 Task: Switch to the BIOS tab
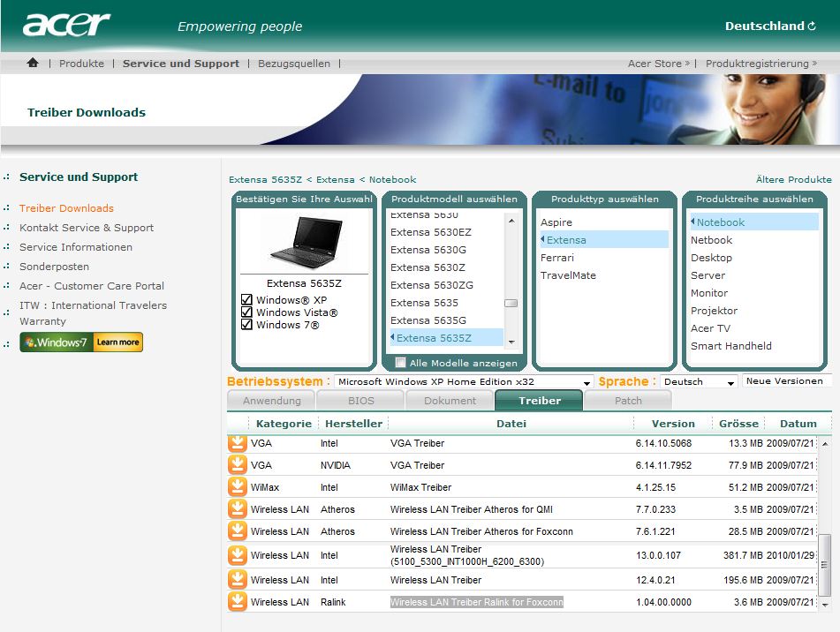[360, 400]
